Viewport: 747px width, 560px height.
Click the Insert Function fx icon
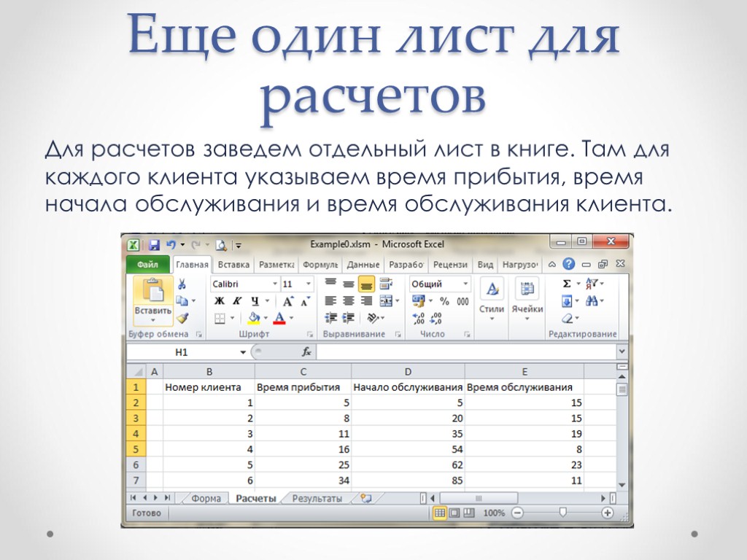306,352
